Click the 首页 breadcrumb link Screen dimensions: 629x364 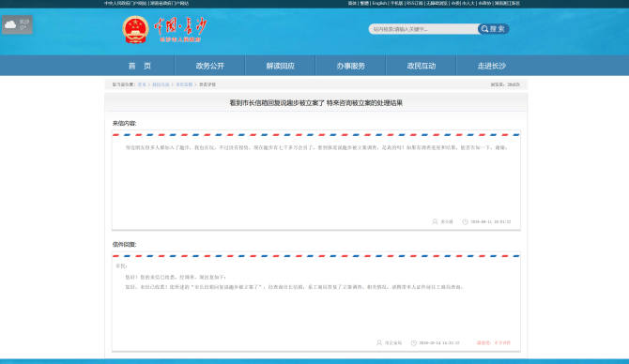142,84
